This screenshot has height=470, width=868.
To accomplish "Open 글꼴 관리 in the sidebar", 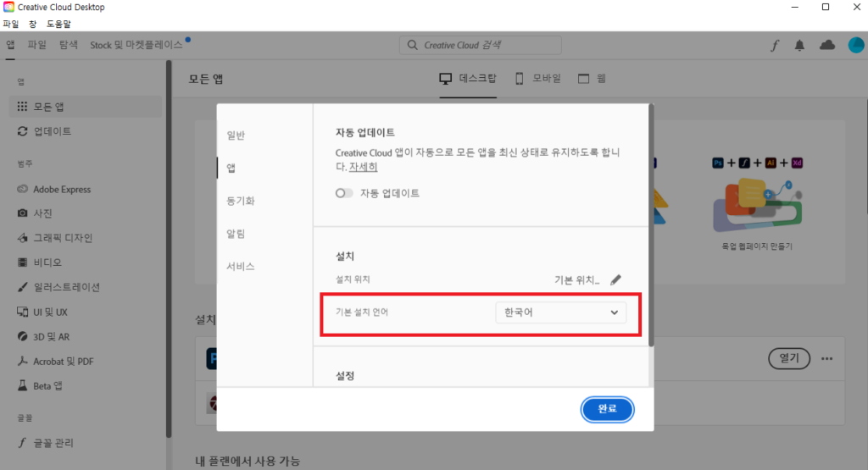I will tap(86, 442).
